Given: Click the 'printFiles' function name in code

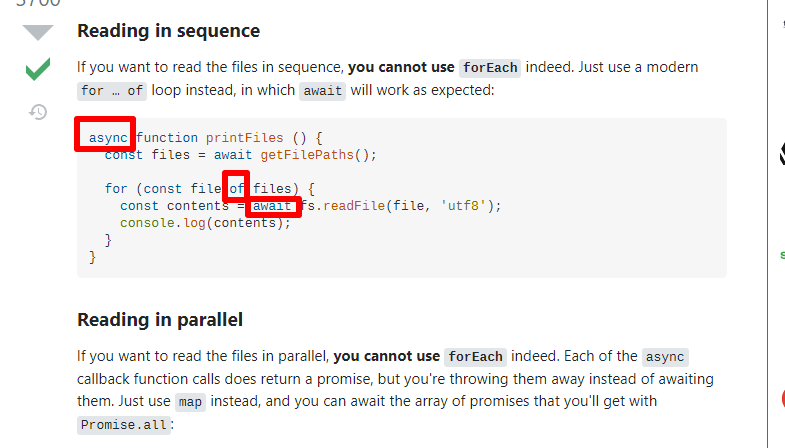Looking at the screenshot, I should [x=244, y=138].
